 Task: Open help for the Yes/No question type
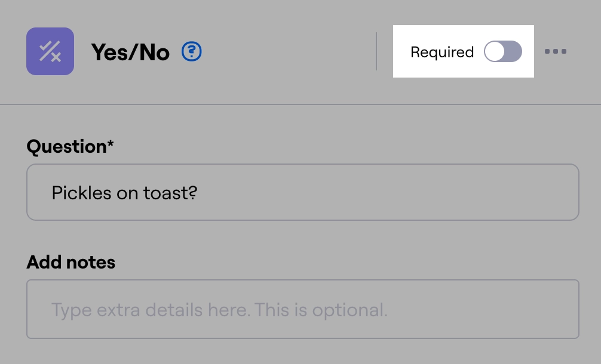click(x=192, y=51)
